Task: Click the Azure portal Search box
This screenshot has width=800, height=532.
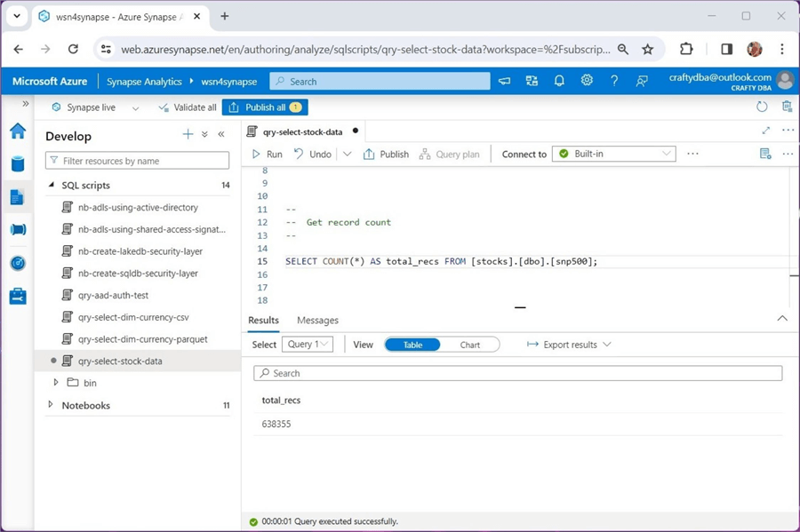Action: coord(380,81)
